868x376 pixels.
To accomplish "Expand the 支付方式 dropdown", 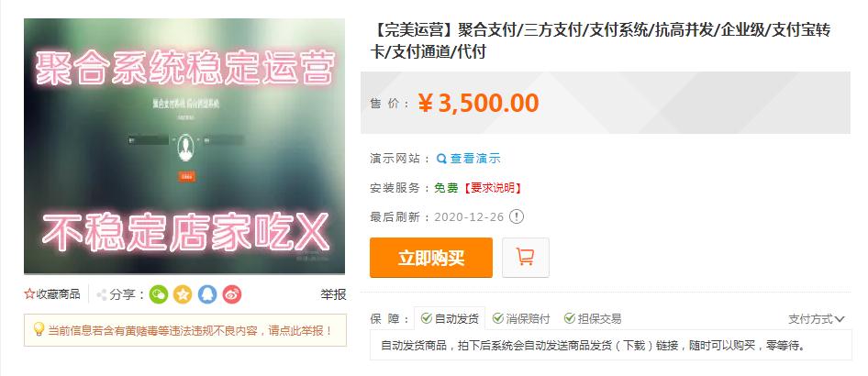I will point(817,319).
